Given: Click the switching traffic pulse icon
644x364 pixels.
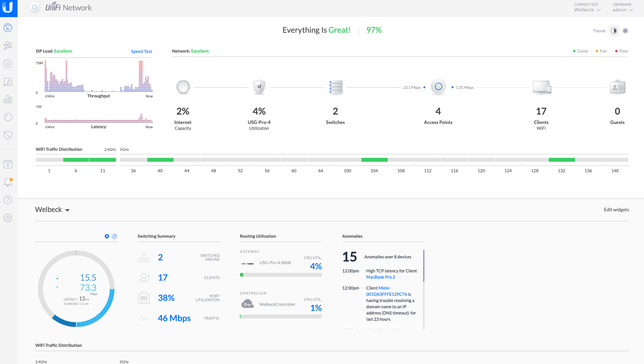Looking at the screenshot, I should [x=144, y=318].
